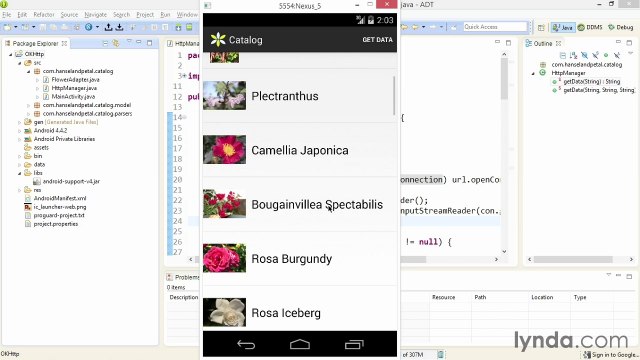Image resolution: width=640 pixels, height=360 pixels.
Task: Open the Open Perspective icon
Action: tap(541, 27)
